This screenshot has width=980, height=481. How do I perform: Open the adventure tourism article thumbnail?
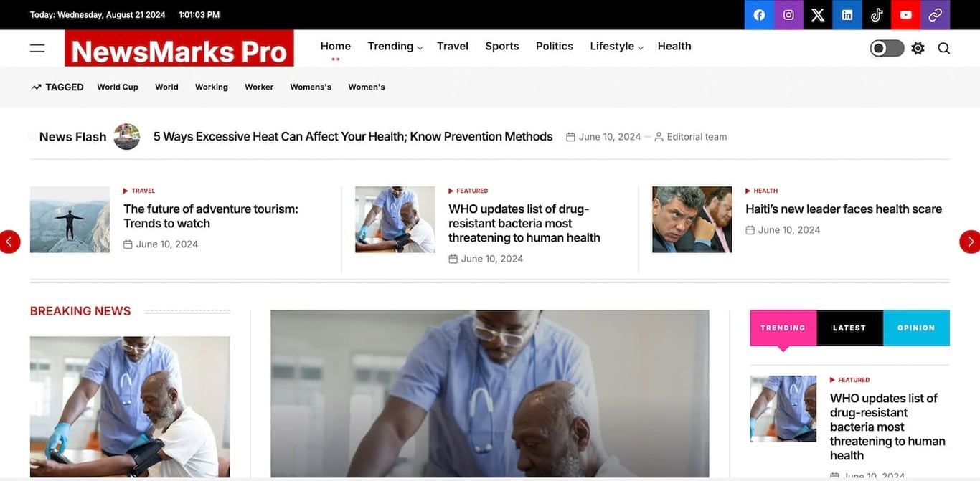pyautogui.click(x=70, y=219)
